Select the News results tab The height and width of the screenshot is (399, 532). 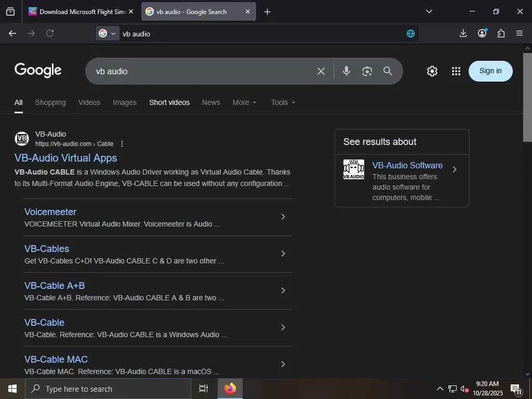tap(211, 102)
